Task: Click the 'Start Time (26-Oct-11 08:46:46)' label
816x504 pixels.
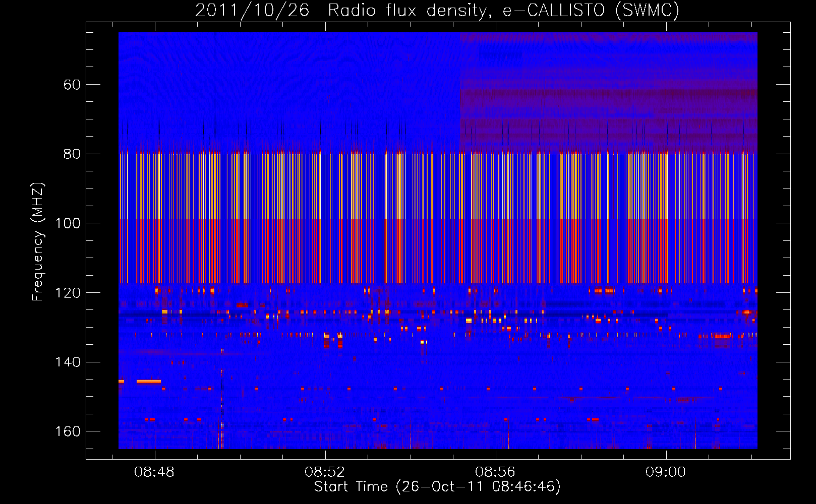Action: (x=437, y=487)
